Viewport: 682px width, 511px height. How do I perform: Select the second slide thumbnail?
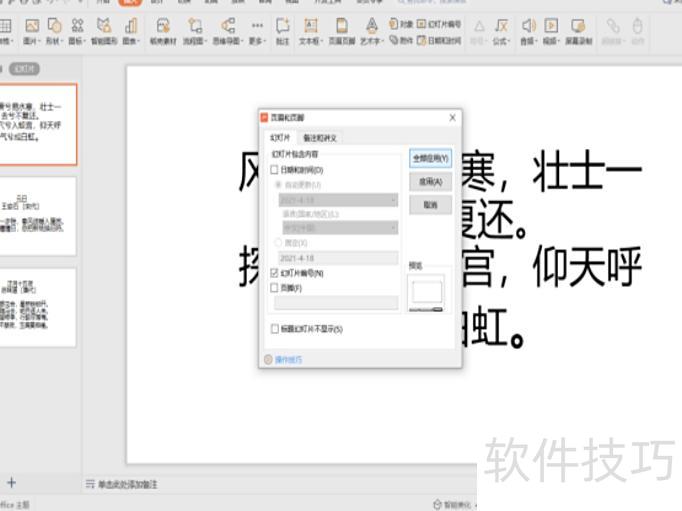(x=40, y=214)
